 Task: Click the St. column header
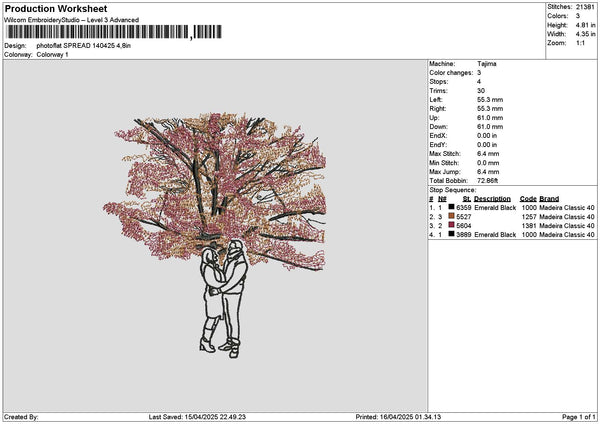tap(467, 199)
